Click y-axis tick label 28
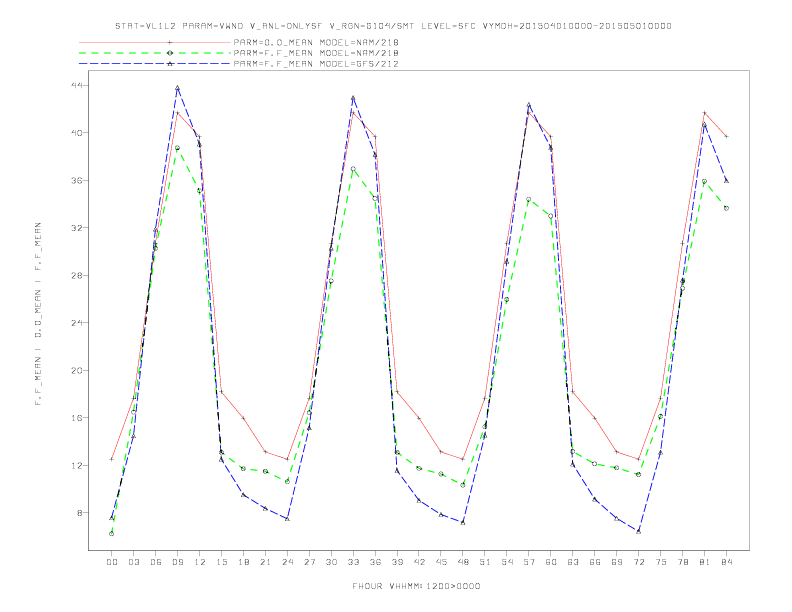This screenshot has height=612, width=792. tap(78, 275)
